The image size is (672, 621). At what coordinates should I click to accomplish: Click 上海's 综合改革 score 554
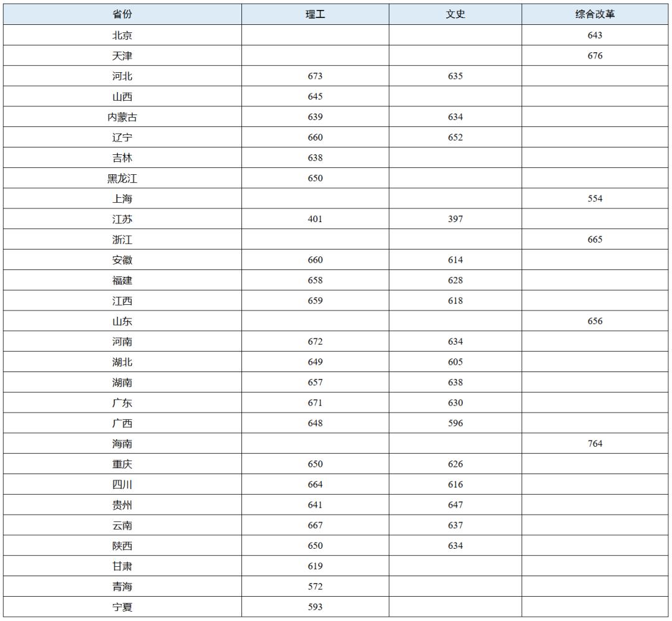coord(594,199)
